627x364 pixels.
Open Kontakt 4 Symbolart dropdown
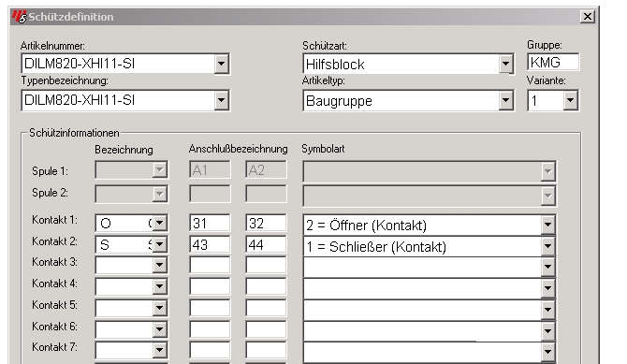(x=548, y=288)
